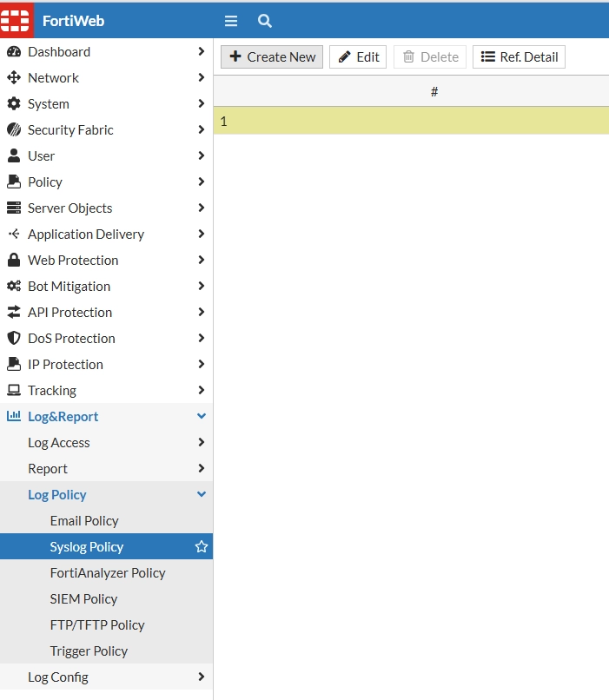
Task: Expand the Policy chevron
Action: [x=202, y=182]
